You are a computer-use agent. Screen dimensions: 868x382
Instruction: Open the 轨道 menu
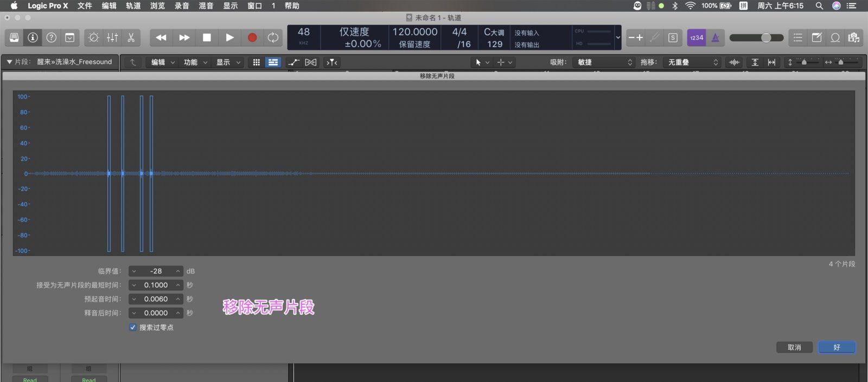click(133, 5)
